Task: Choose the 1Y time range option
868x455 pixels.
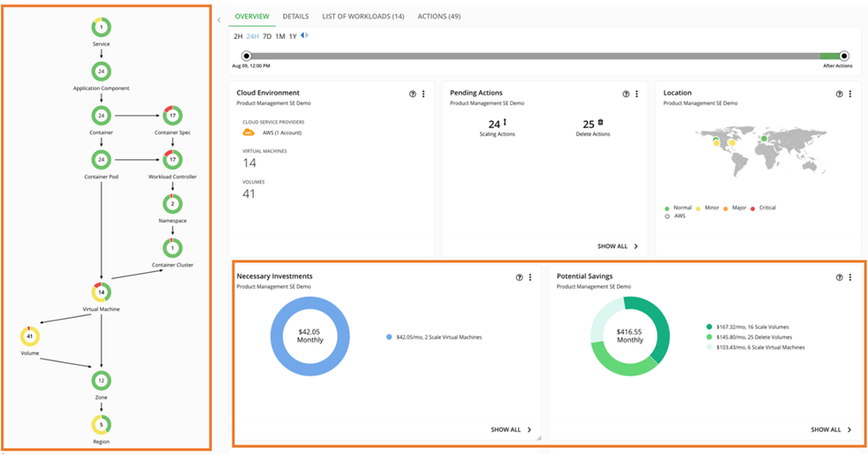Action: pos(293,36)
